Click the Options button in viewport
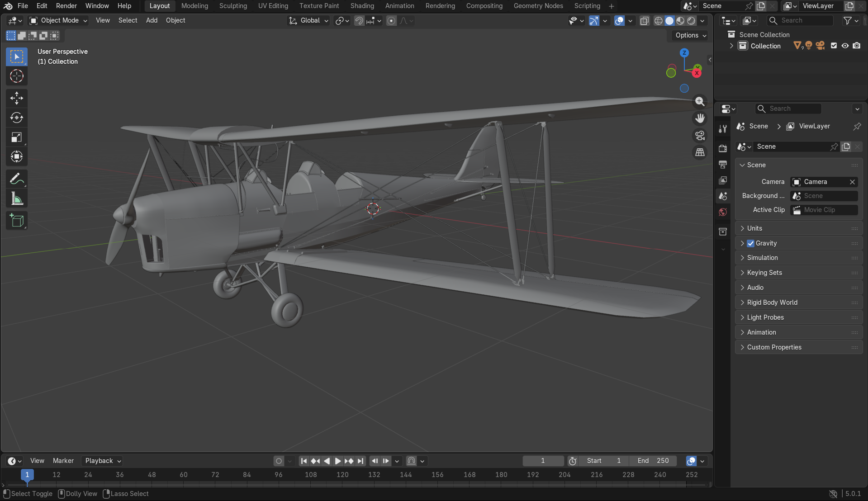This screenshot has width=868, height=501. click(x=691, y=35)
